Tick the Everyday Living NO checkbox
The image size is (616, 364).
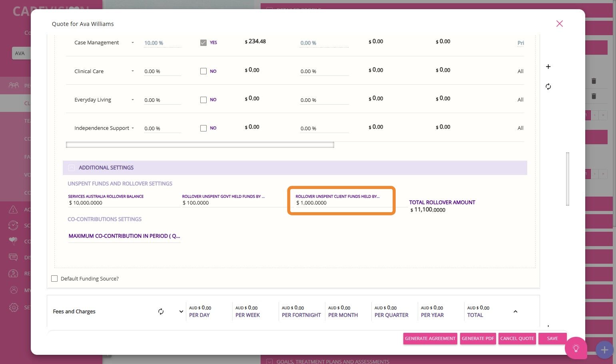[203, 100]
